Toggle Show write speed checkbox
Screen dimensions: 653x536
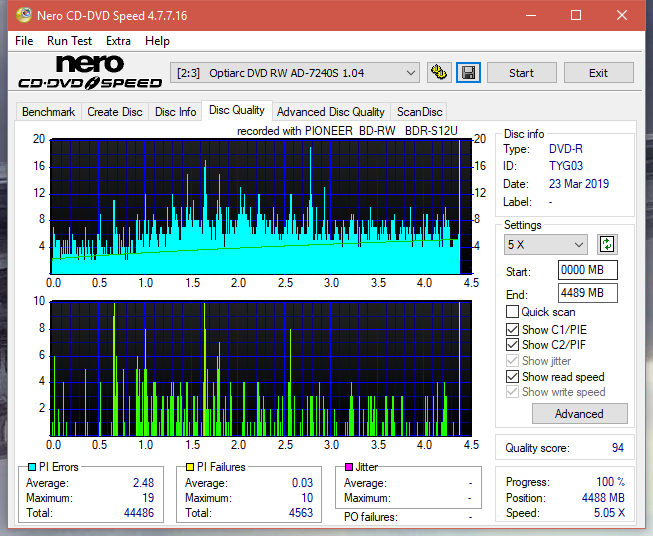[x=512, y=392]
